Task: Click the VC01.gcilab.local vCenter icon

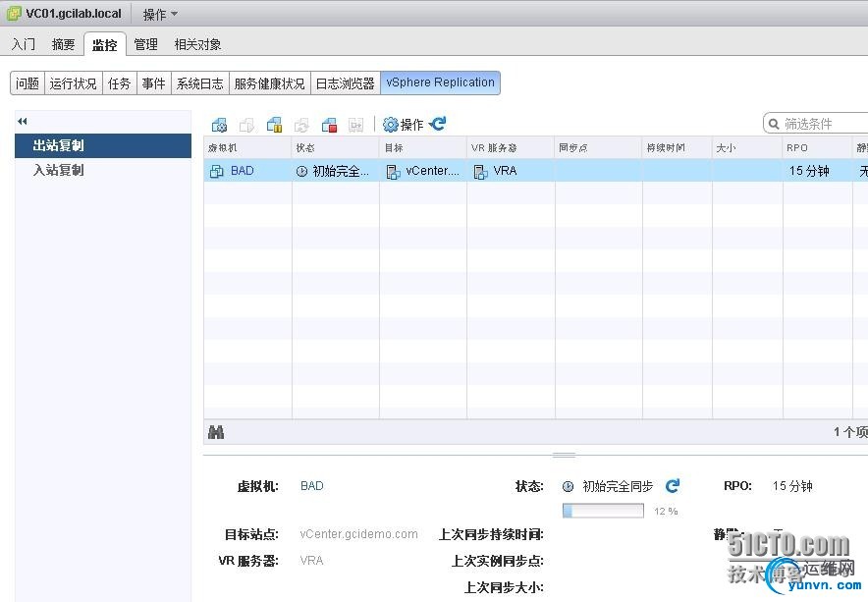Action: pos(14,14)
